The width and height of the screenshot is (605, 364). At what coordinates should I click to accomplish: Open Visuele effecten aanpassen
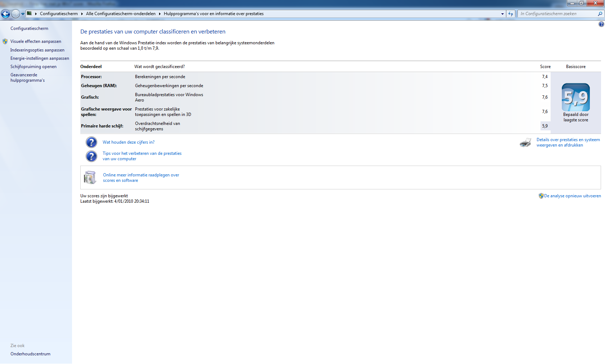pyautogui.click(x=36, y=41)
